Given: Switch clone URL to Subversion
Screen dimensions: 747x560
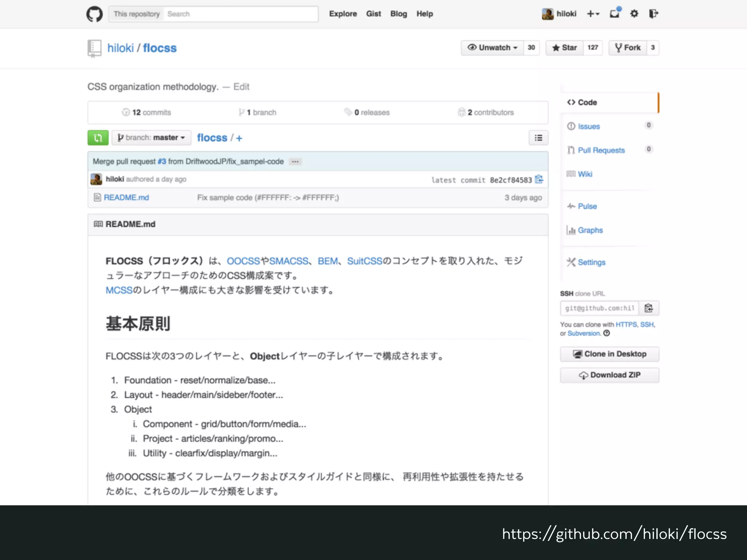Looking at the screenshot, I should (x=584, y=333).
